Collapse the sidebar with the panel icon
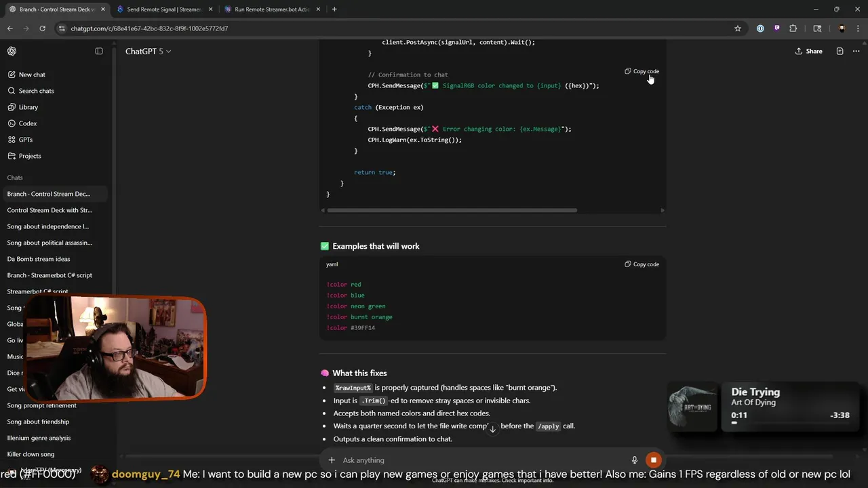The image size is (868, 488). [99, 52]
